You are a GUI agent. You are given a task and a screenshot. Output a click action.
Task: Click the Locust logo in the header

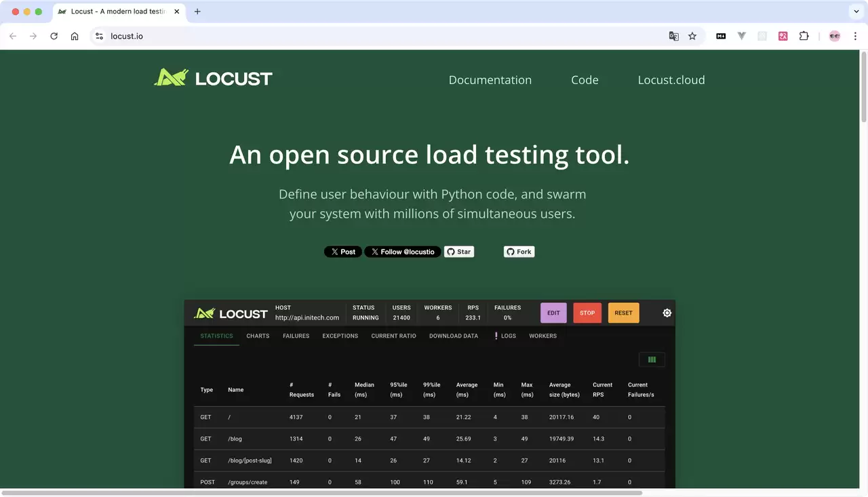(x=213, y=78)
